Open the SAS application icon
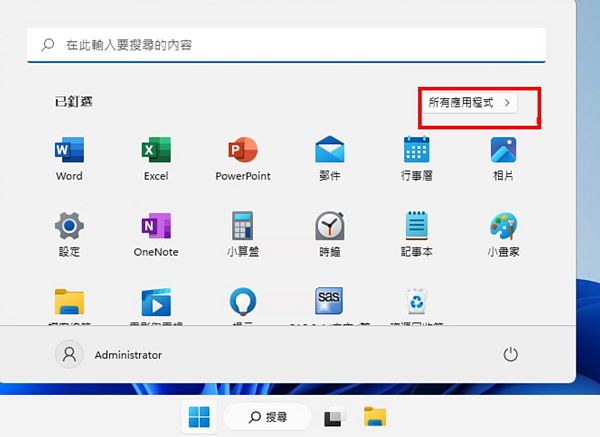 point(329,299)
